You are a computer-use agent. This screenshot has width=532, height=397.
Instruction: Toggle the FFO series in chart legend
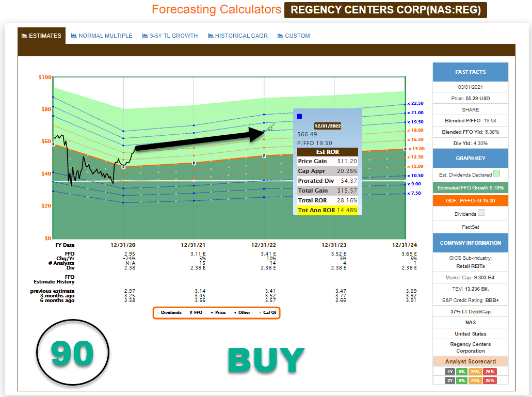(196, 312)
